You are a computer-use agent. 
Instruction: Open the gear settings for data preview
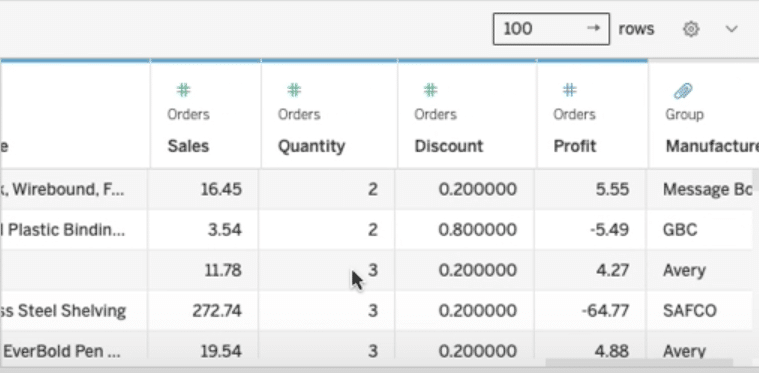click(691, 29)
